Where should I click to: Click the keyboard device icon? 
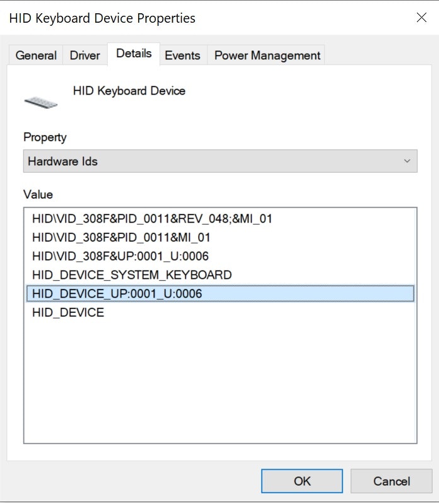coord(40,100)
